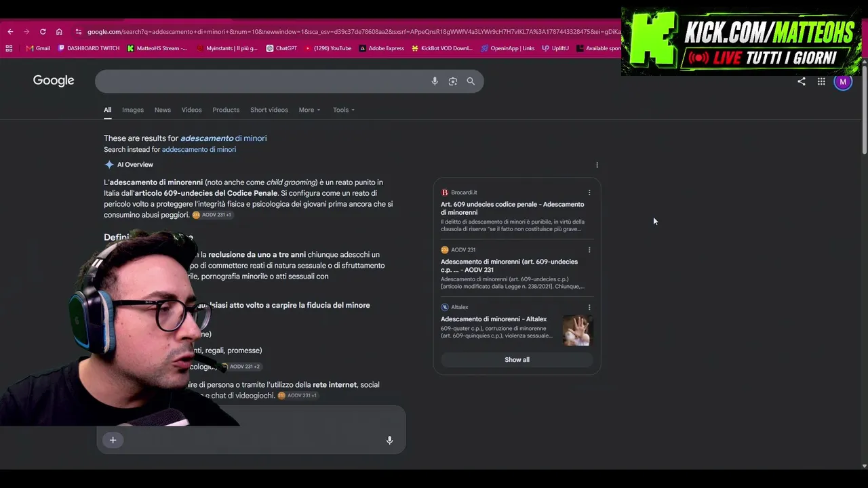This screenshot has height=488, width=868.
Task: Click the Google search text field
Action: click(x=262, y=81)
